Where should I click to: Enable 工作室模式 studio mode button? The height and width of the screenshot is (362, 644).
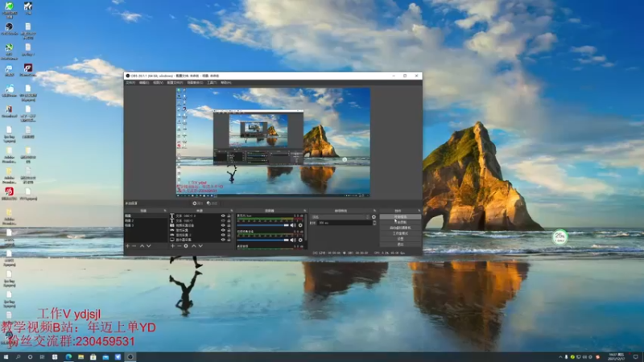click(400, 233)
